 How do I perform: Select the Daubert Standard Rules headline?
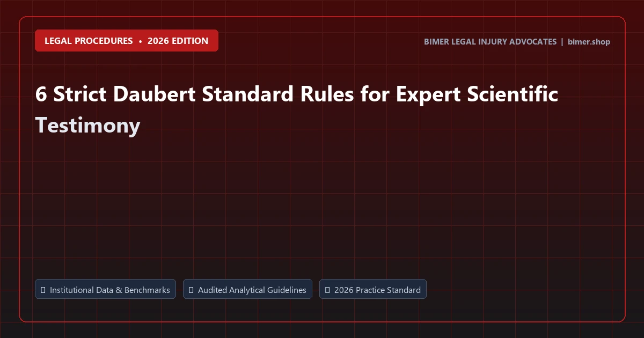297,109
